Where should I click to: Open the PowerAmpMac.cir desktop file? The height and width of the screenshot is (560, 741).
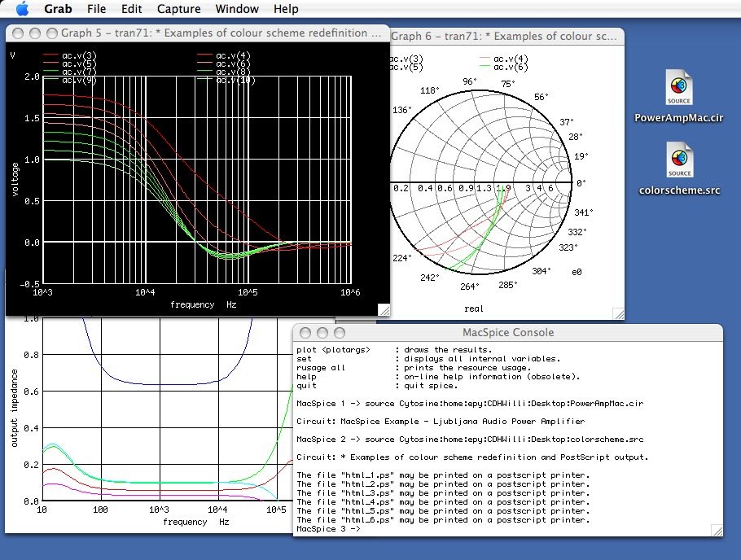(x=679, y=87)
